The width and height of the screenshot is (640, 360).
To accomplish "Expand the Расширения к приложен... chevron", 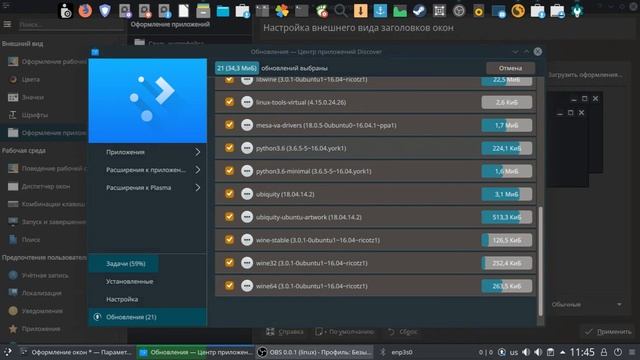I will (198, 170).
